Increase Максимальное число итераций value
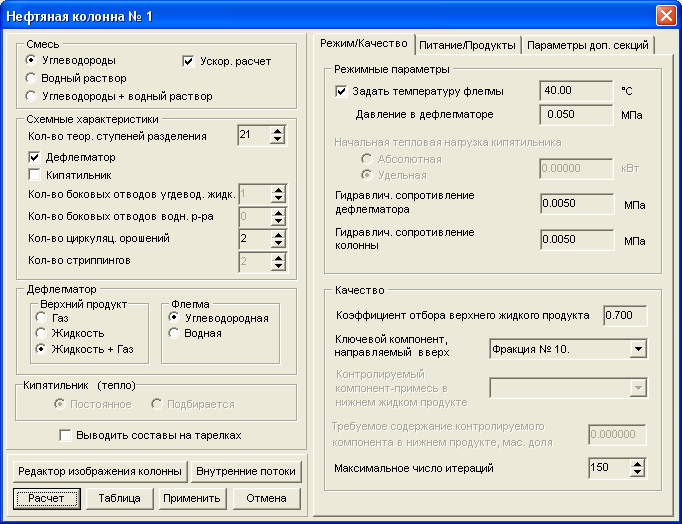 (637, 464)
